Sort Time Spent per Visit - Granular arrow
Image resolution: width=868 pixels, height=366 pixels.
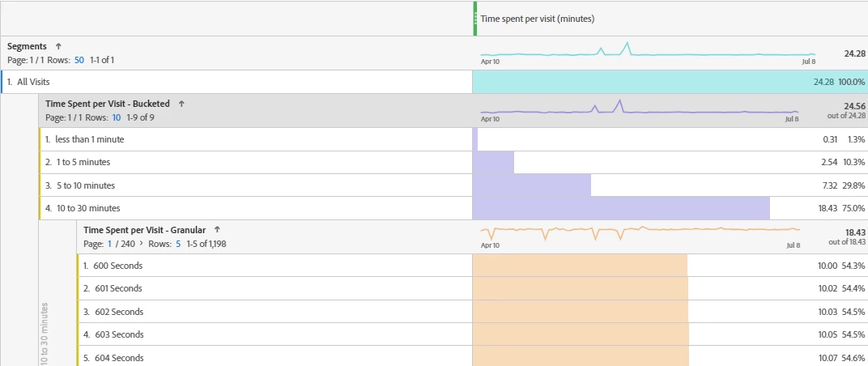[217, 230]
